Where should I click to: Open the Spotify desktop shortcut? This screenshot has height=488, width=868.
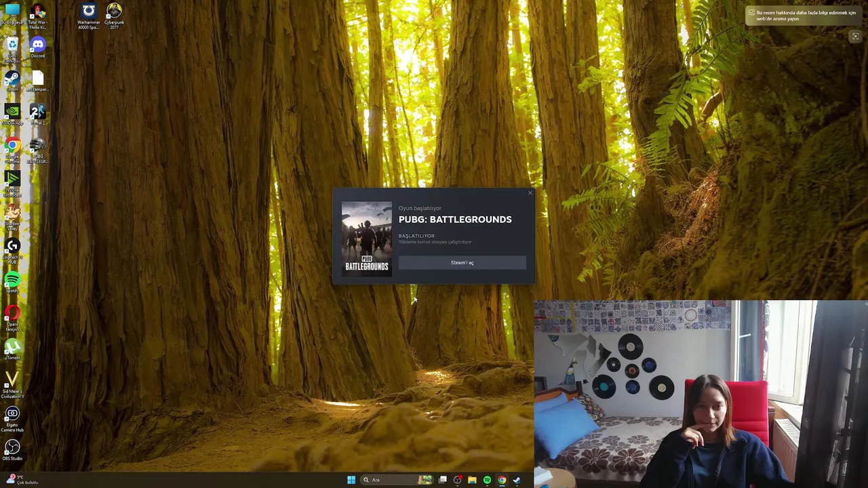[12, 283]
